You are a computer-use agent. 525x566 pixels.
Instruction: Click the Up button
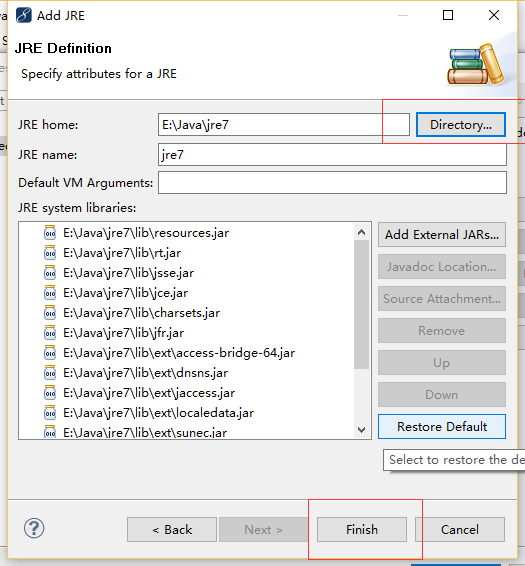pos(442,363)
